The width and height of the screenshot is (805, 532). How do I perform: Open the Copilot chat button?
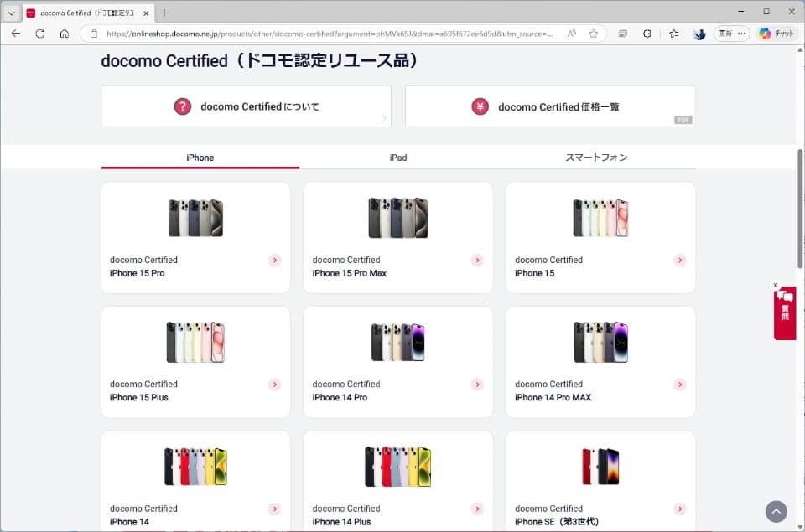(x=776, y=34)
